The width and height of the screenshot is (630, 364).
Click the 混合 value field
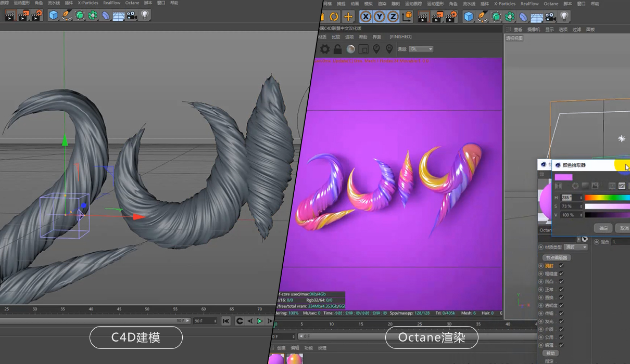(x=620, y=242)
